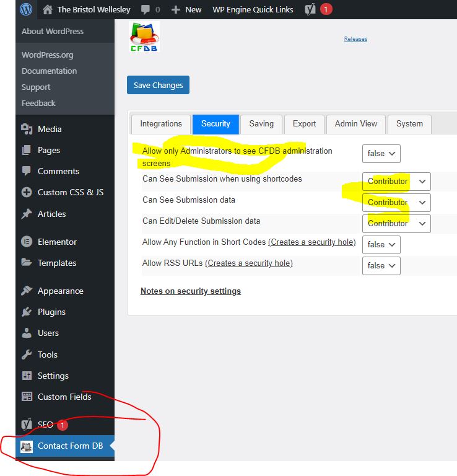
Task: Click the Templates folder icon
Action: (x=27, y=262)
